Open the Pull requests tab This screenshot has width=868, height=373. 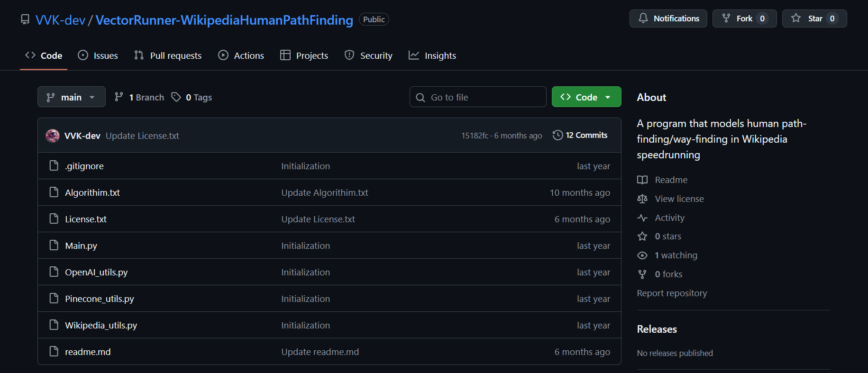[x=168, y=55]
